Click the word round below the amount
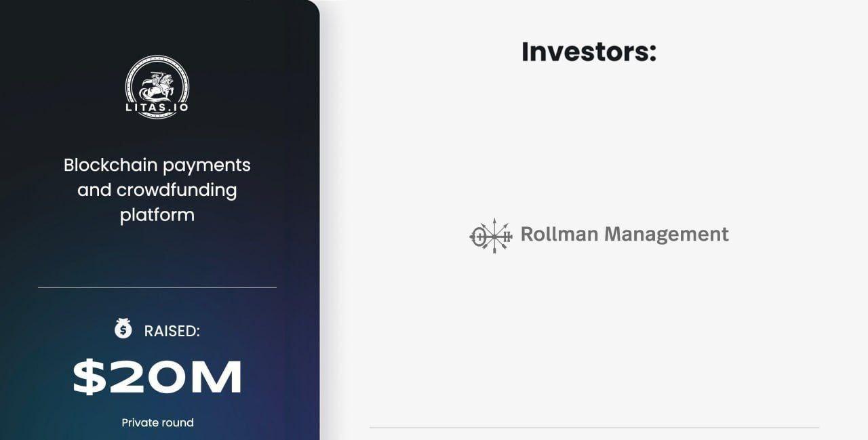Image resolution: width=868 pixels, height=440 pixels. click(178, 422)
